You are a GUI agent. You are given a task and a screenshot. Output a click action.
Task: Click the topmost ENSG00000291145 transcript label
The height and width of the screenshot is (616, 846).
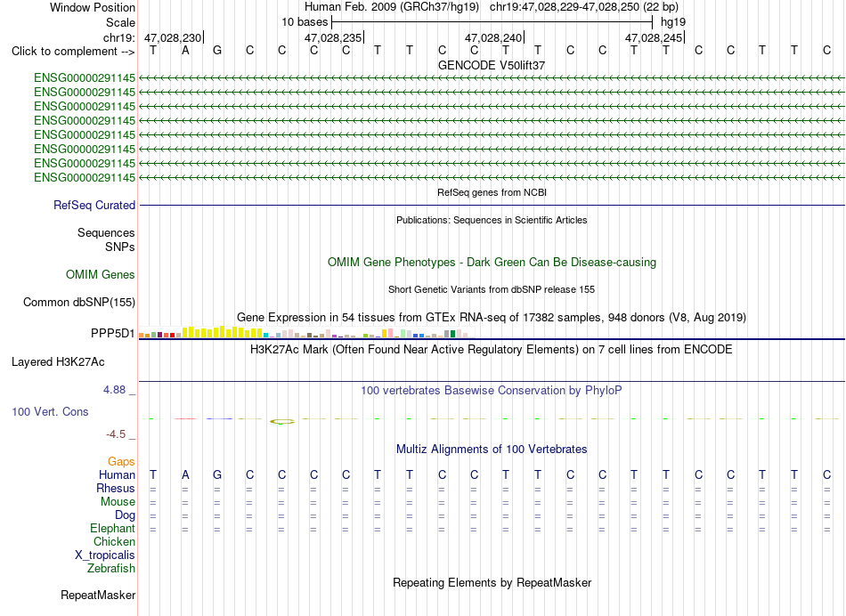[x=85, y=78]
